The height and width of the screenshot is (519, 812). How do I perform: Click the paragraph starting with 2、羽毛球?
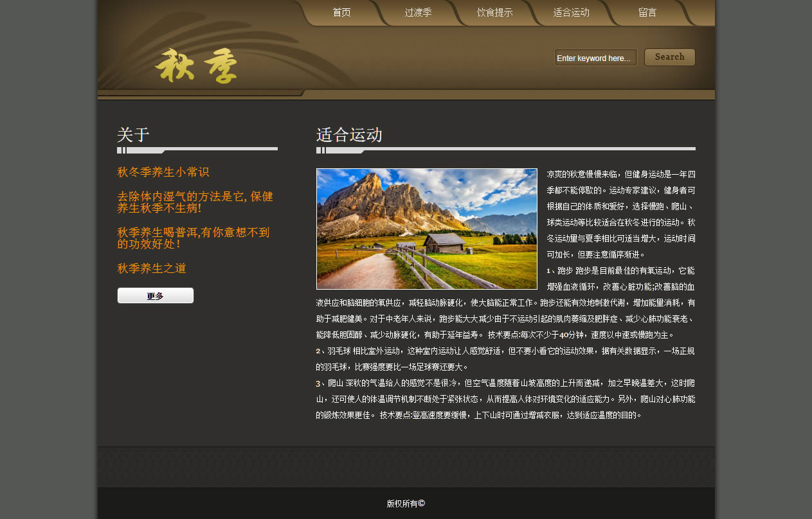tap(505, 358)
